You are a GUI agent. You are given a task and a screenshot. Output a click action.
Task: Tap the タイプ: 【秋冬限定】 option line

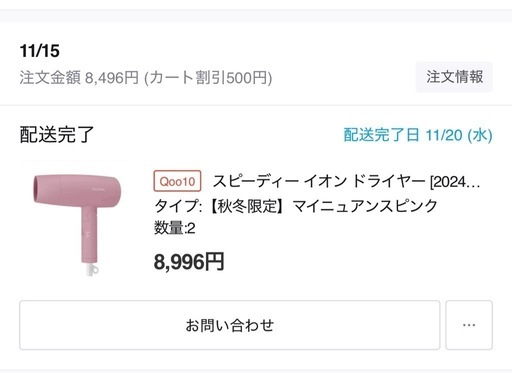coord(296,206)
